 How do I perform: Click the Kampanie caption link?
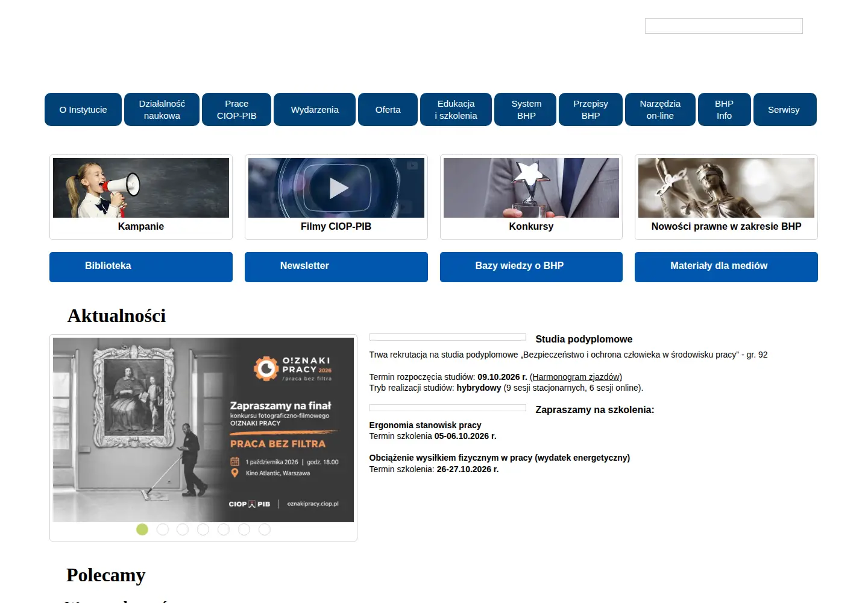[x=141, y=227]
